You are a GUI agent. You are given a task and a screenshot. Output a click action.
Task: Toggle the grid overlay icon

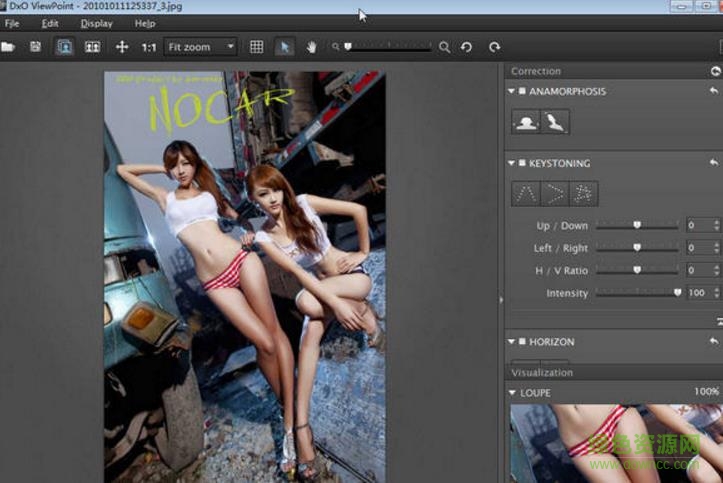[256, 47]
